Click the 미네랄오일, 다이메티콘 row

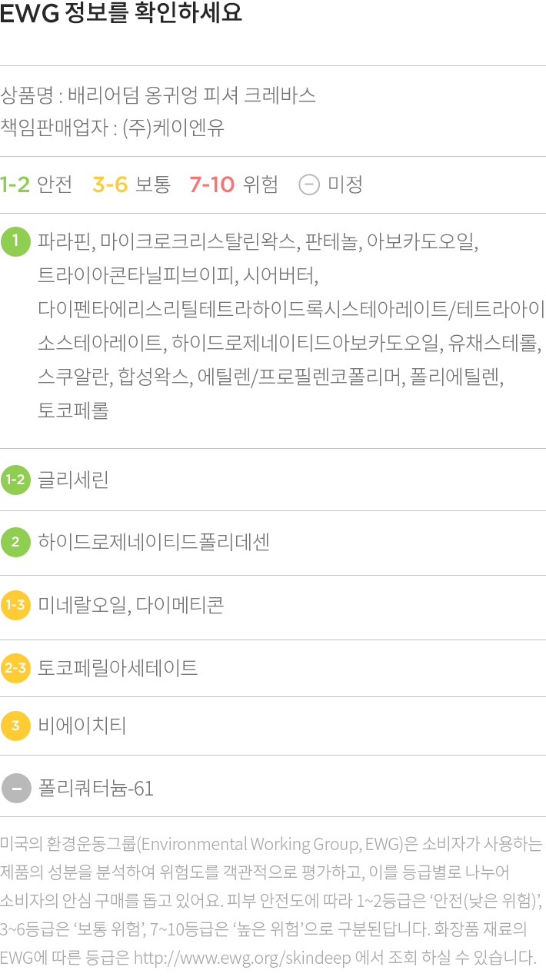273,606
